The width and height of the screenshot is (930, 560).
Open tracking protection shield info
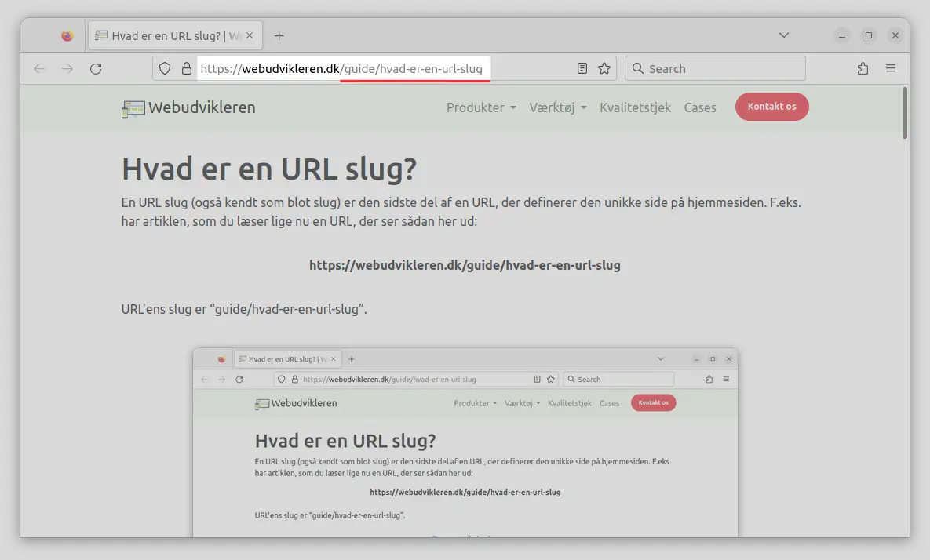[x=164, y=68]
